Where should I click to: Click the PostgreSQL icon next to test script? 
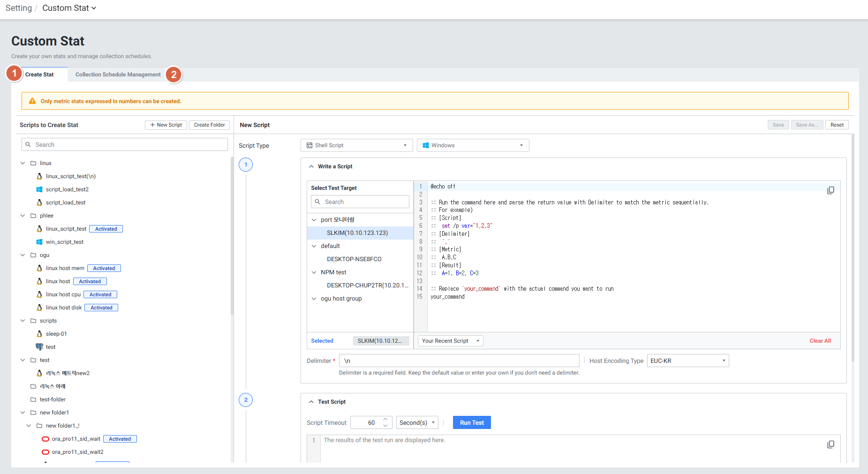(39, 347)
